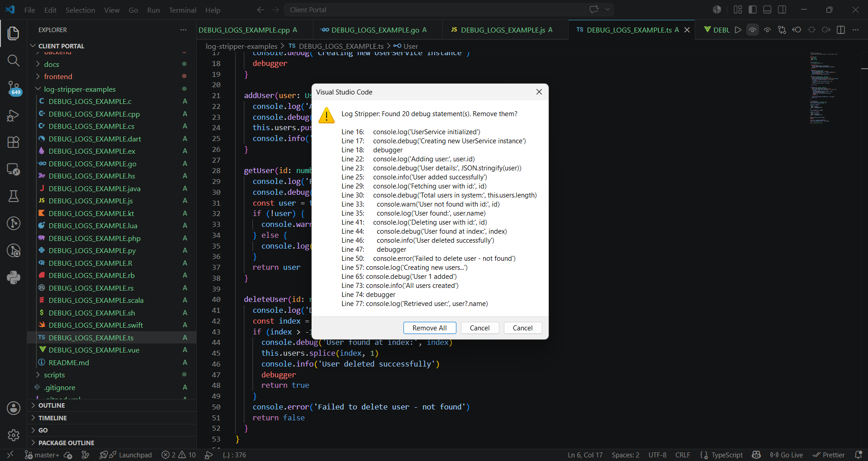Click the master+ branch in status bar
This screenshot has width=868, height=461.
click(x=42, y=455)
